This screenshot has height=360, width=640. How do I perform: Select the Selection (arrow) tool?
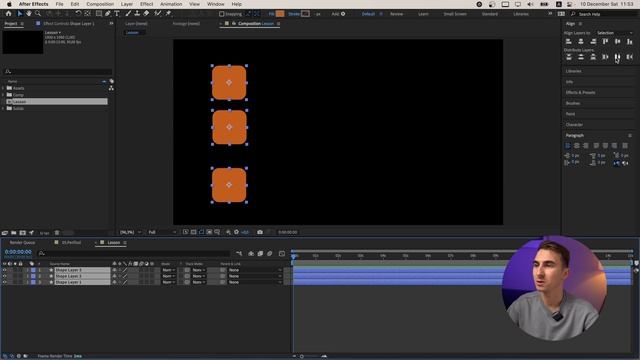20,14
